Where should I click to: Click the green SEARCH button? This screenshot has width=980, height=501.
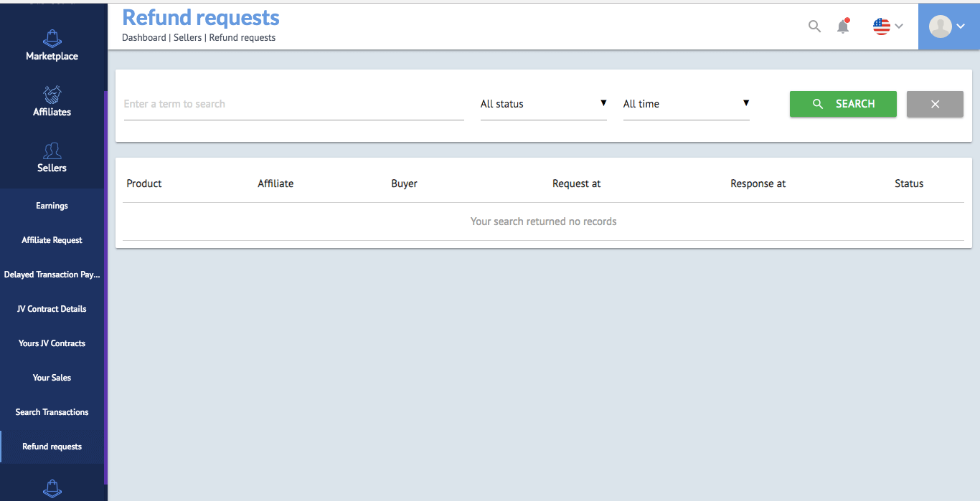pos(843,104)
